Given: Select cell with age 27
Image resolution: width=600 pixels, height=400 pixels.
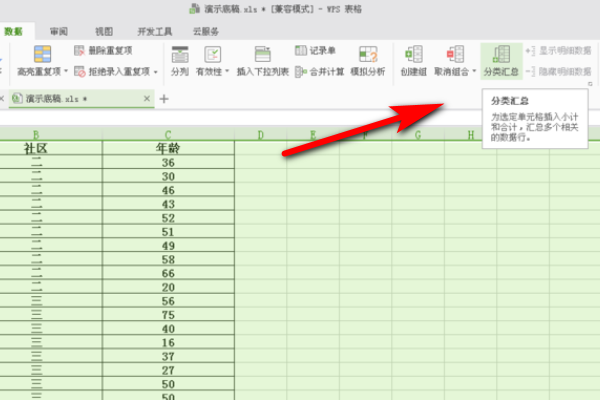Looking at the screenshot, I should 168,370.
